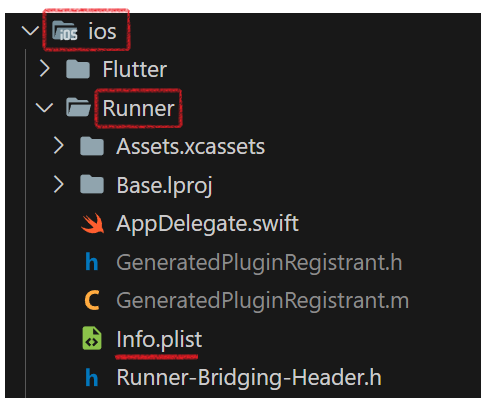Click the Base.lproj folder icon

[x=92, y=185]
